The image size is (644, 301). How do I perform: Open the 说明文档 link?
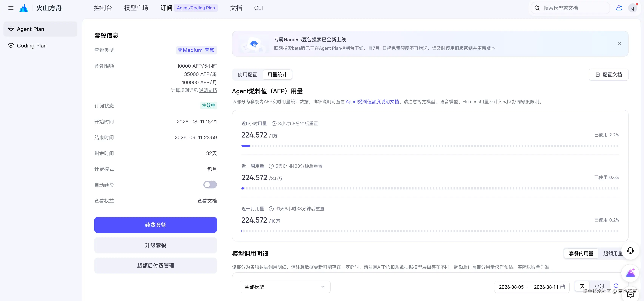208,90
